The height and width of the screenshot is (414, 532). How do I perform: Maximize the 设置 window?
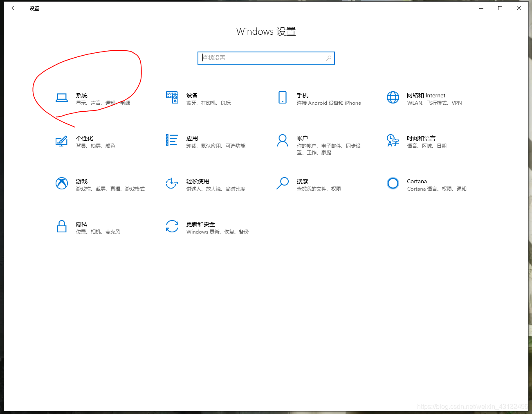(500, 8)
